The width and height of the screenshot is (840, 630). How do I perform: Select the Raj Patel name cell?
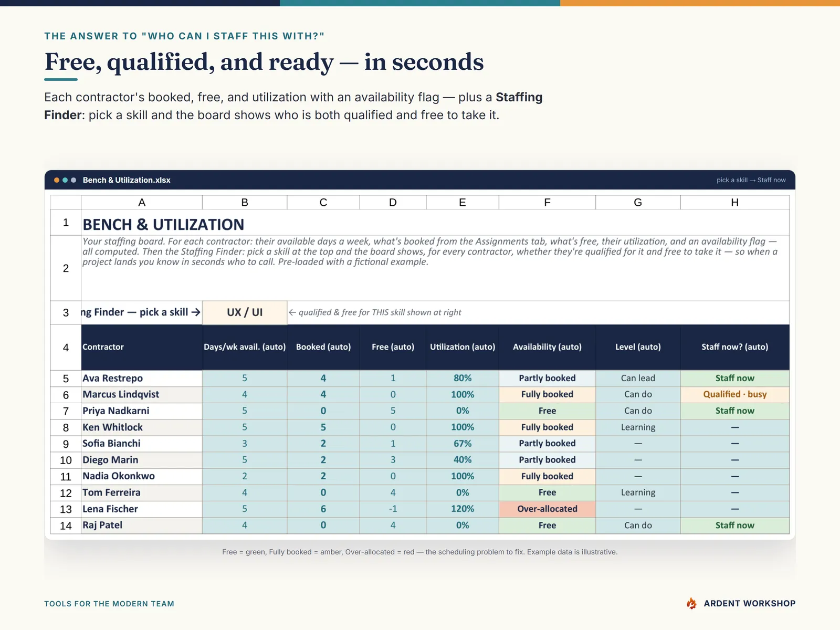(142, 526)
